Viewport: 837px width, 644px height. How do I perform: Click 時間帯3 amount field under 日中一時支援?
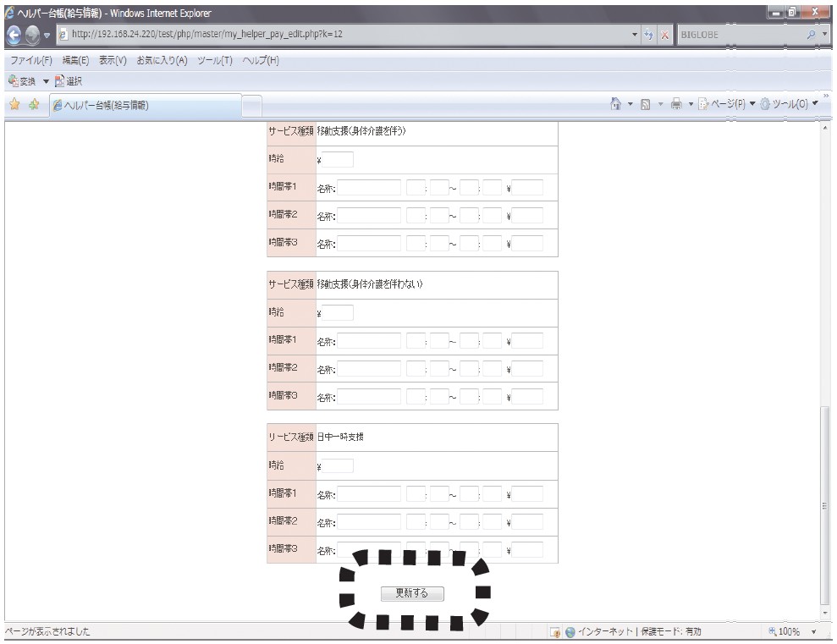[527, 549]
